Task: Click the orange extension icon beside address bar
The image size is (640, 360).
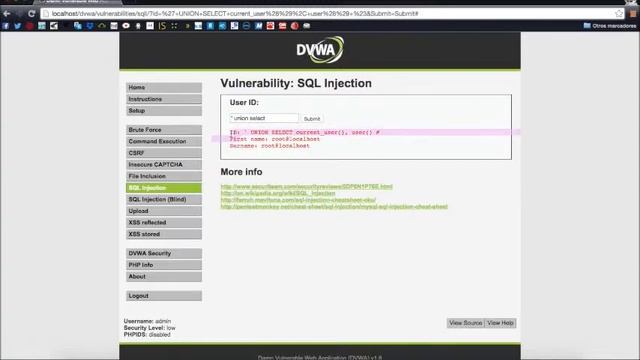Action: pos(633,13)
